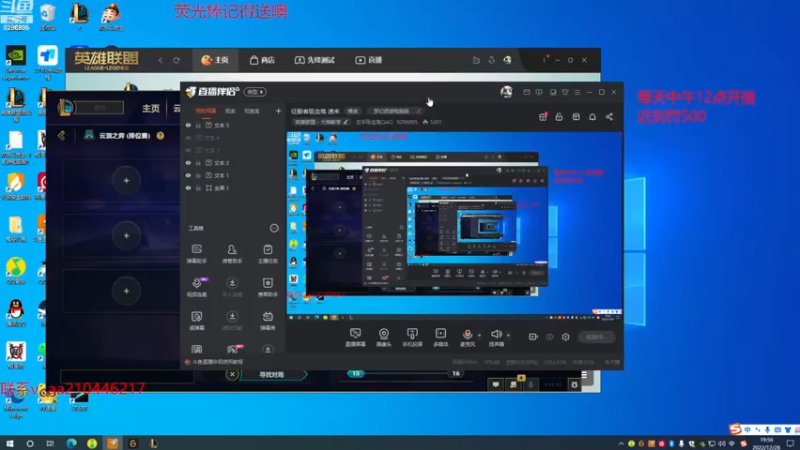Toggle visibility eye for layer 文本 5
800x450 pixels.
coord(188,125)
